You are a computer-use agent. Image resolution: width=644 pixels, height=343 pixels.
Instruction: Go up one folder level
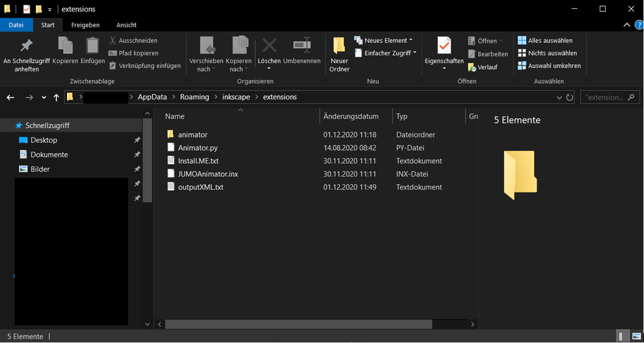click(x=56, y=98)
